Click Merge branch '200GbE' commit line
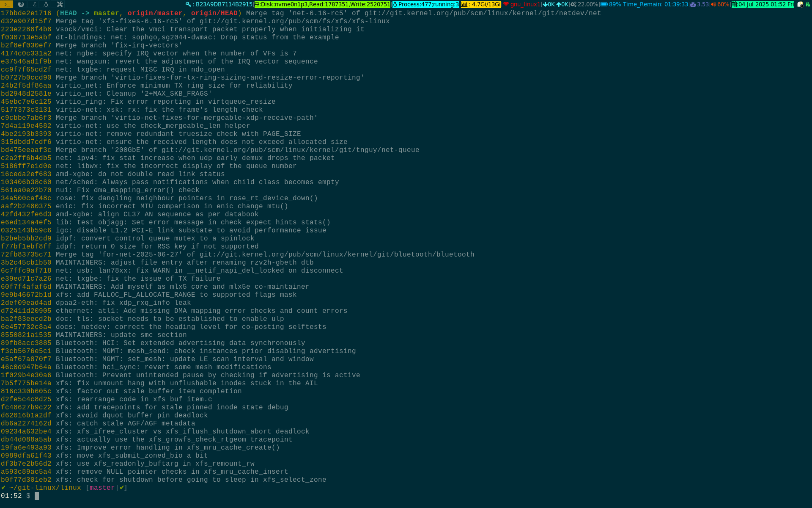This screenshot has height=508, width=812. pyautogui.click(x=238, y=150)
